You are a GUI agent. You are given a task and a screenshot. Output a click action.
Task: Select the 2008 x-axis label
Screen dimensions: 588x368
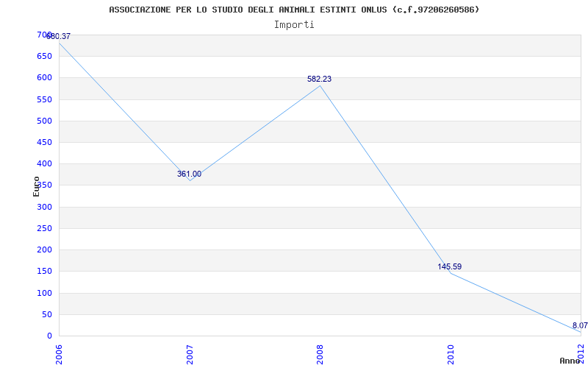pyautogui.click(x=320, y=355)
